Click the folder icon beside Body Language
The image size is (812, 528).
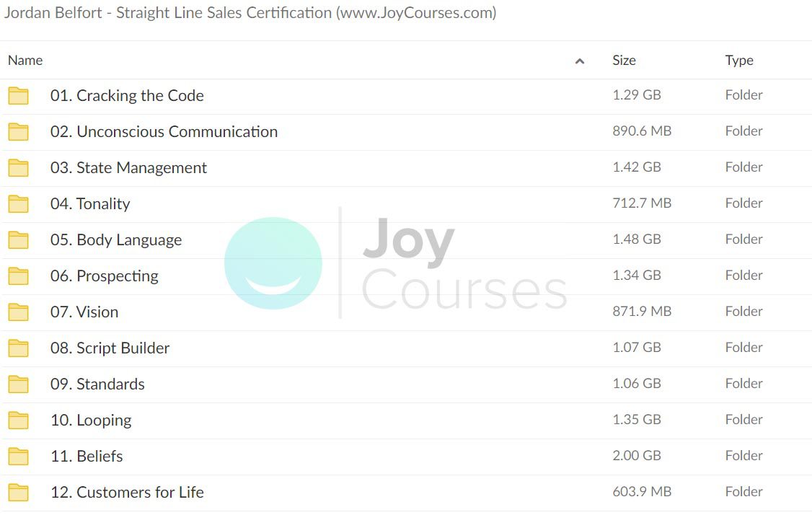point(18,240)
